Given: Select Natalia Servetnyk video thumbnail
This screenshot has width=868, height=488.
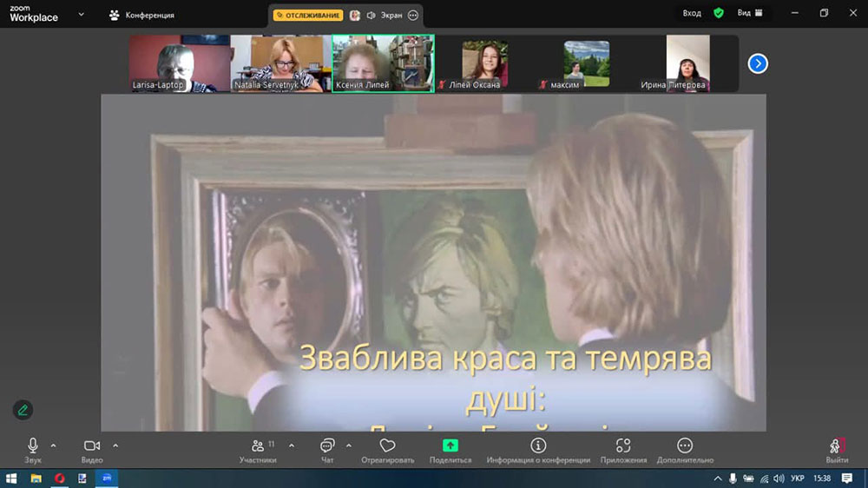Looking at the screenshot, I should pos(280,63).
